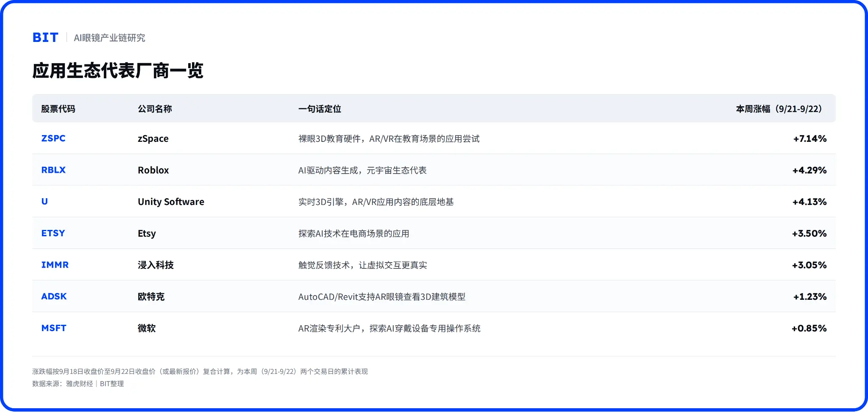Image resolution: width=868 pixels, height=412 pixels.
Task: Click the +1.23% gain value
Action: pyautogui.click(x=810, y=297)
